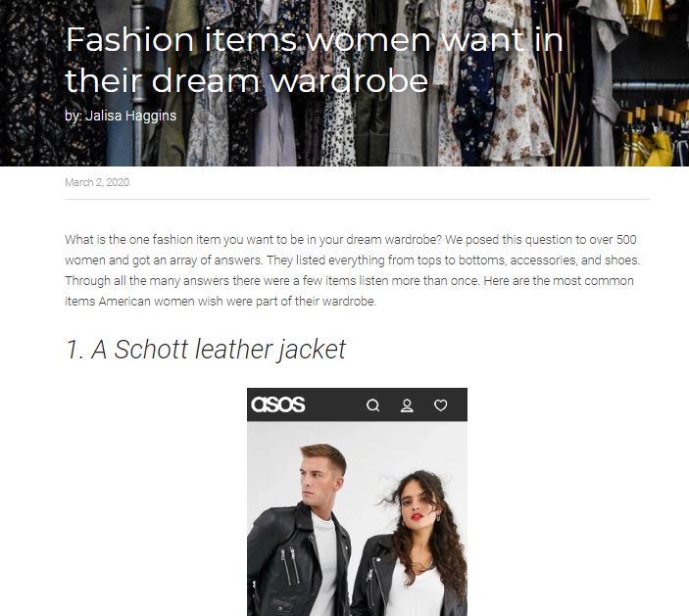This screenshot has width=689, height=616.
Task: Click the intro paragraph text
Action: 353,270
